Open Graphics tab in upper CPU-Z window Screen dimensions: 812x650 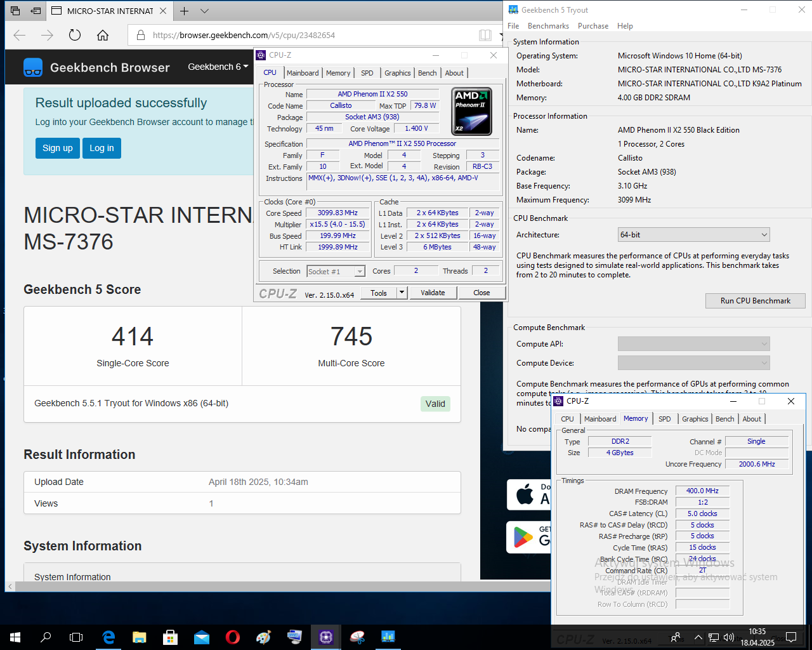(x=398, y=73)
